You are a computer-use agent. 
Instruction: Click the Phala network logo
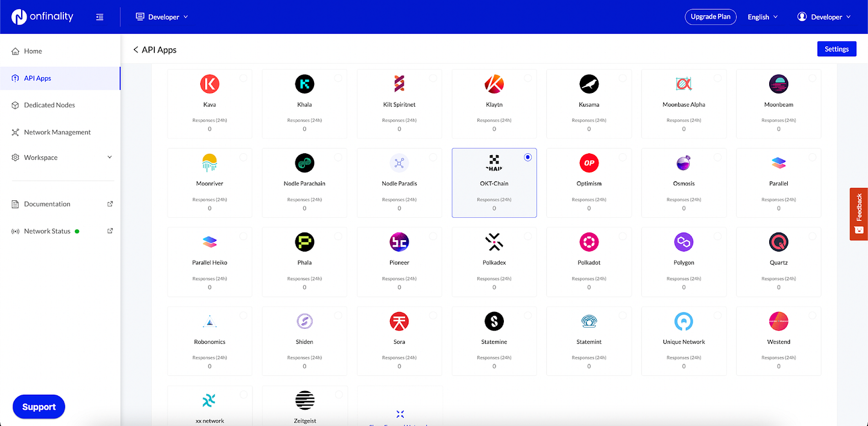(x=304, y=242)
